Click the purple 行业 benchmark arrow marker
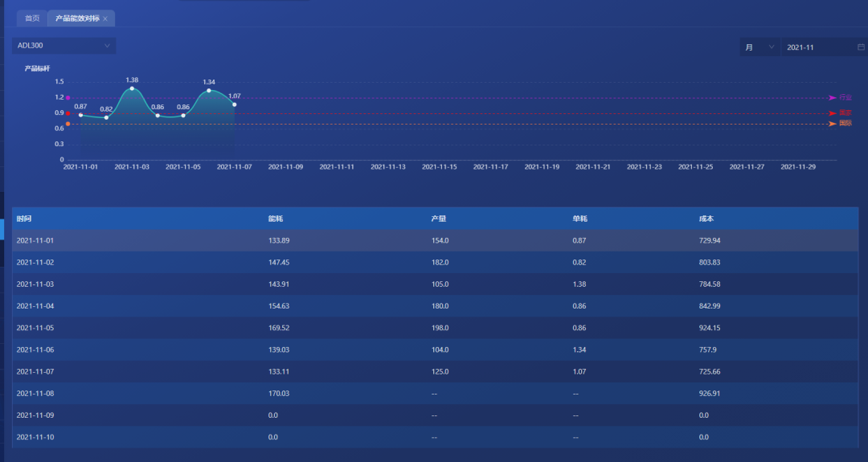The width and height of the screenshot is (868, 462). [833, 97]
